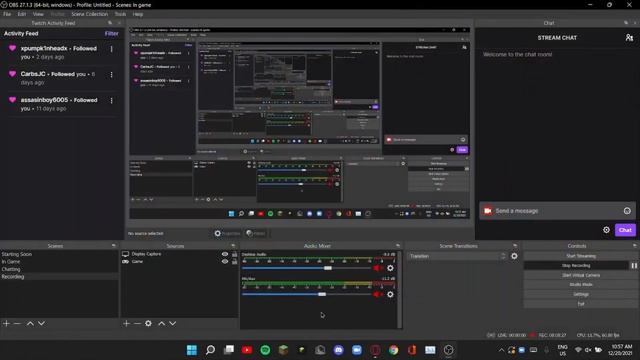Screen dimensions: 640x360
Task: Click the Mic/Aux volume slider handle
Action: [x=322, y=294]
